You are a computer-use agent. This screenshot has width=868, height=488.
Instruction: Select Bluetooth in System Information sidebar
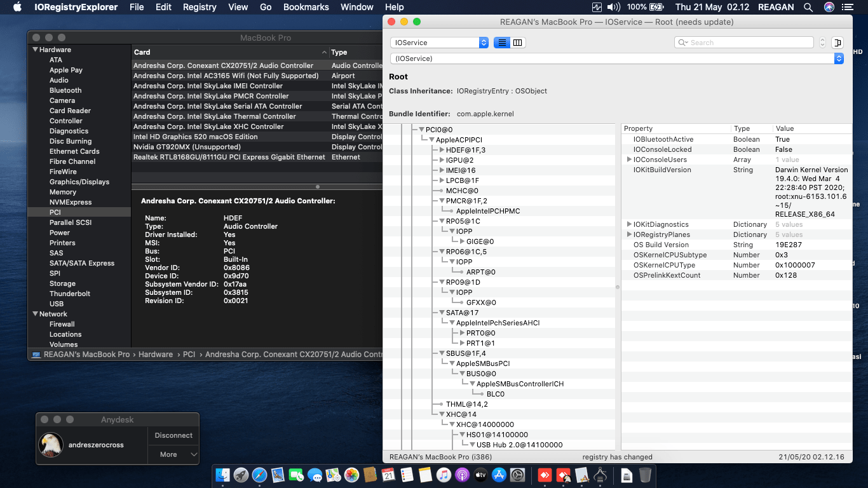pyautogui.click(x=65, y=90)
